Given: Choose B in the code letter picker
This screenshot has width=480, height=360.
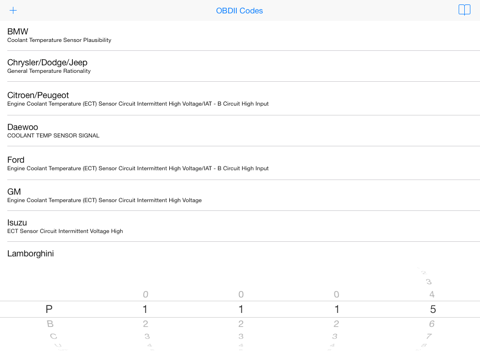Looking at the screenshot, I should pyautogui.click(x=50, y=324).
